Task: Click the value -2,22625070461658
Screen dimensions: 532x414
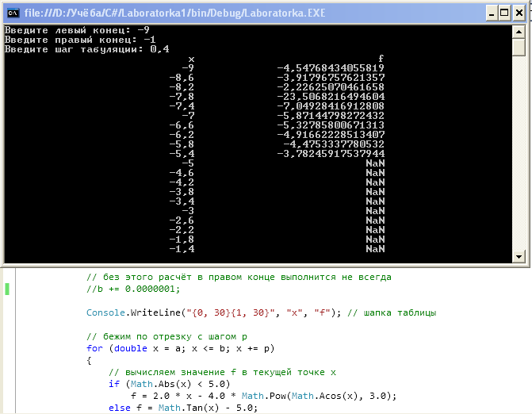Action: [x=331, y=87]
